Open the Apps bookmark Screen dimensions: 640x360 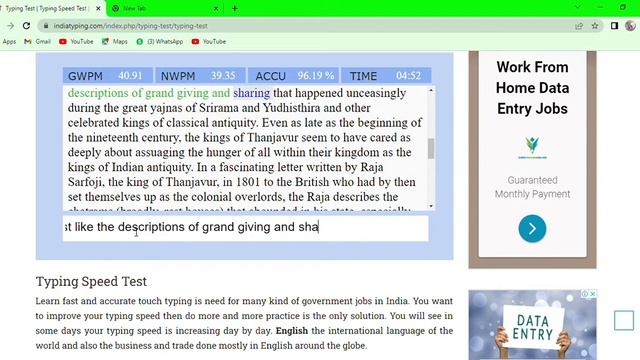tap(9, 42)
